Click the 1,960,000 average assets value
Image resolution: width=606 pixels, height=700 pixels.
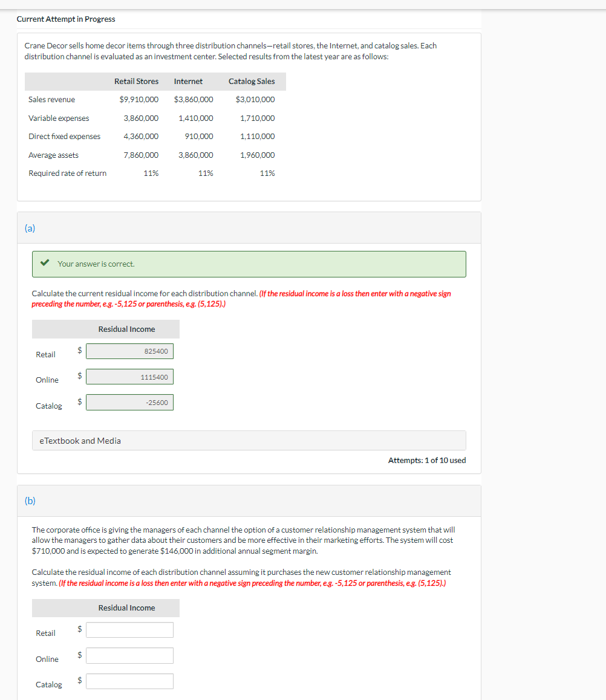(x=257, y=155)
